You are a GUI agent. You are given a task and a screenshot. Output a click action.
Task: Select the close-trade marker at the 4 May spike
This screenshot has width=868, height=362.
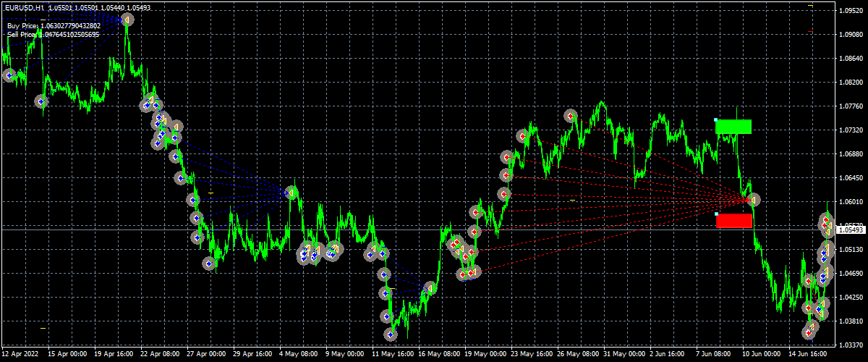tap(292, 193)
